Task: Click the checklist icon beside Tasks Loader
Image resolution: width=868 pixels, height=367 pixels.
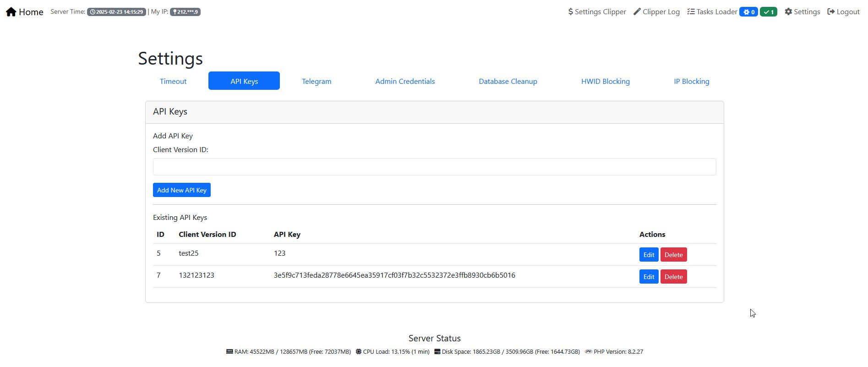Action: (691, 11)
